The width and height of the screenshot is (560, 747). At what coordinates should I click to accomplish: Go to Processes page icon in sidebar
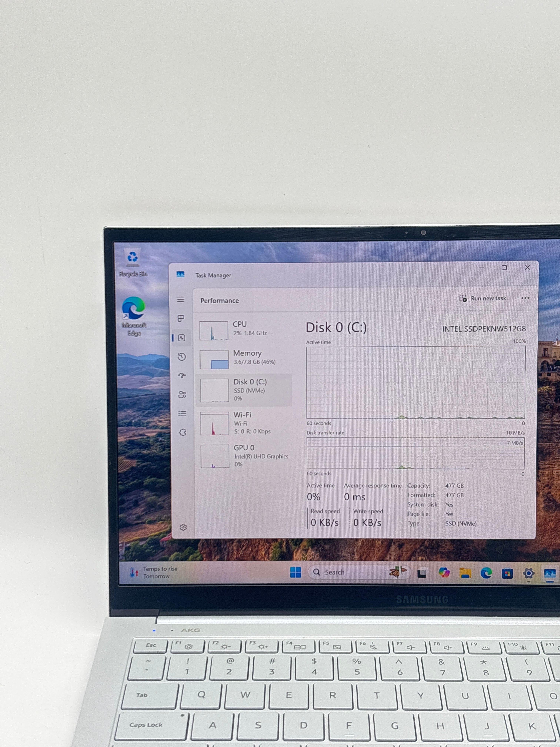[x=181, y=318]
